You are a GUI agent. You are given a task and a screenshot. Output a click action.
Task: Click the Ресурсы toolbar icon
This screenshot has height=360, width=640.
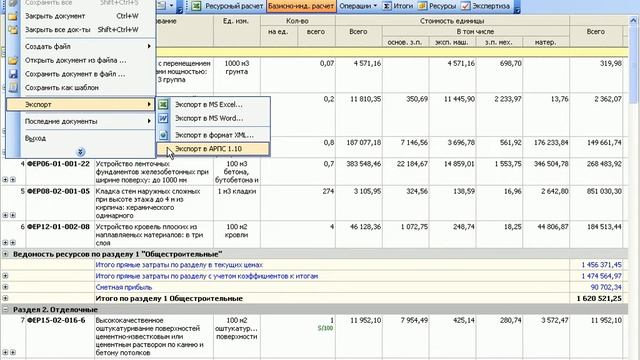click(422, 6)
